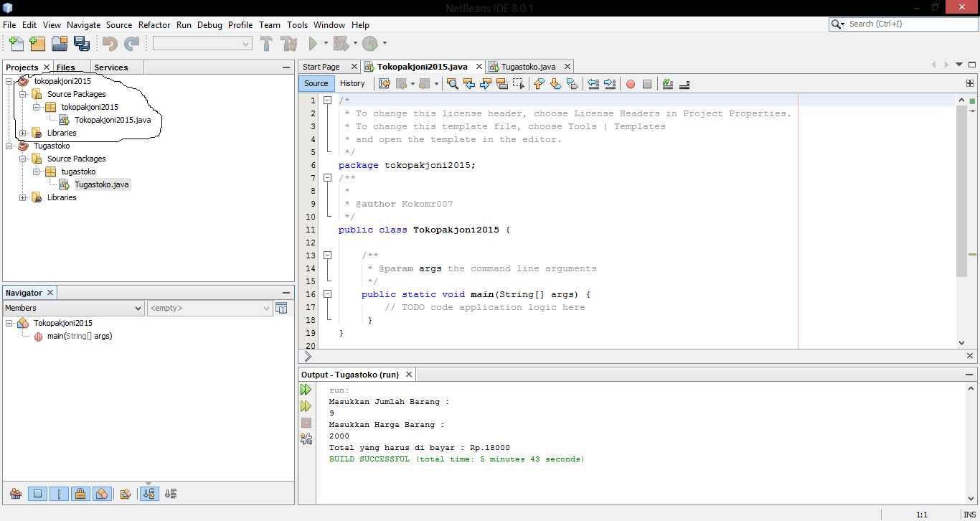Toggle highlight search with the magnifier icon
This screenshot has height=521, width=980.
point(452,84)
